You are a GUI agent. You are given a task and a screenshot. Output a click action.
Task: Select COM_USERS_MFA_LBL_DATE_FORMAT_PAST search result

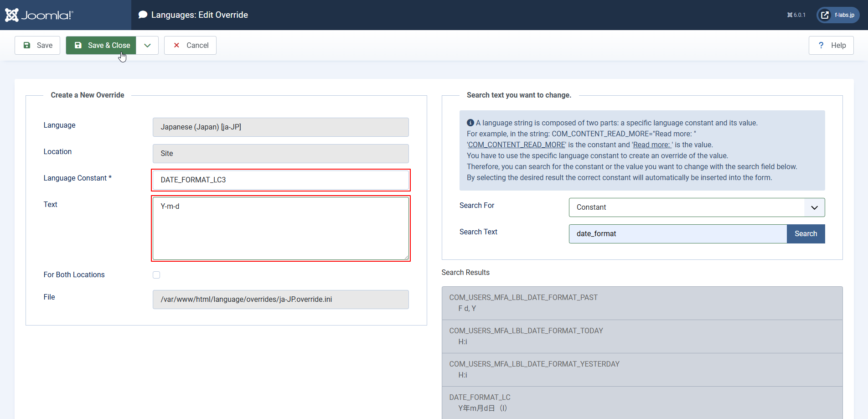click(x=641, y=303)
